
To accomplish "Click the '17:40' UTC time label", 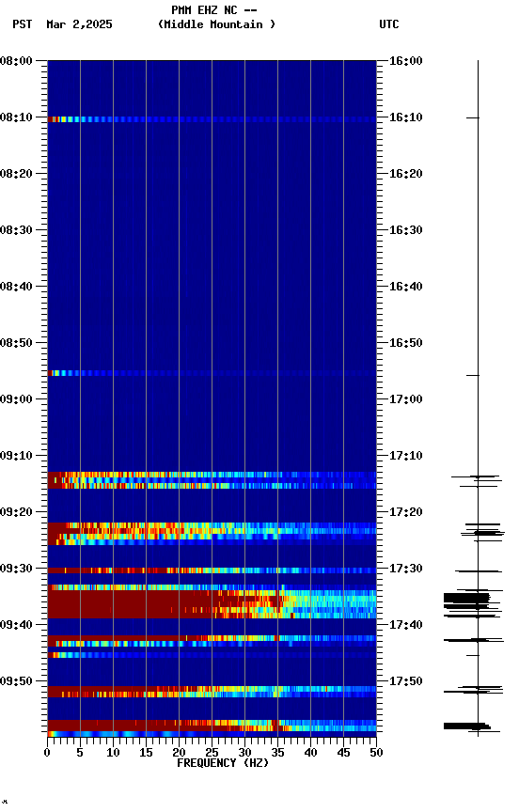I will coord(406,625).
